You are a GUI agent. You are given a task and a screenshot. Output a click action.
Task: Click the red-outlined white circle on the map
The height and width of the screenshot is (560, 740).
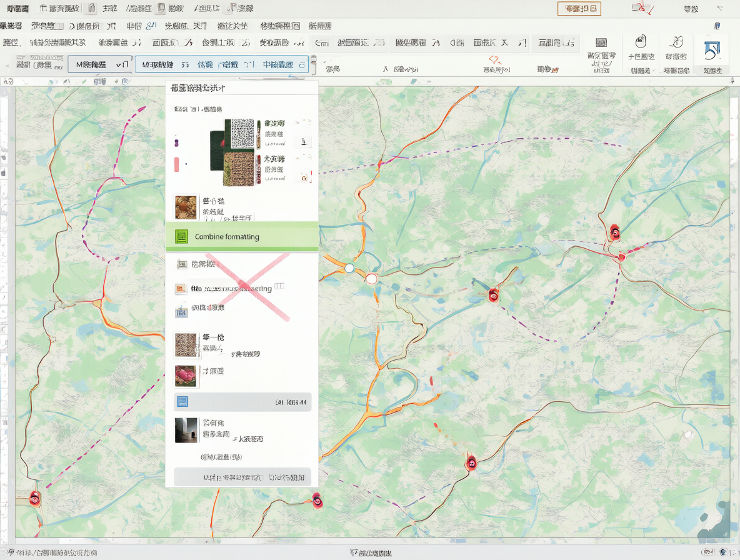(x=372, y=278)
